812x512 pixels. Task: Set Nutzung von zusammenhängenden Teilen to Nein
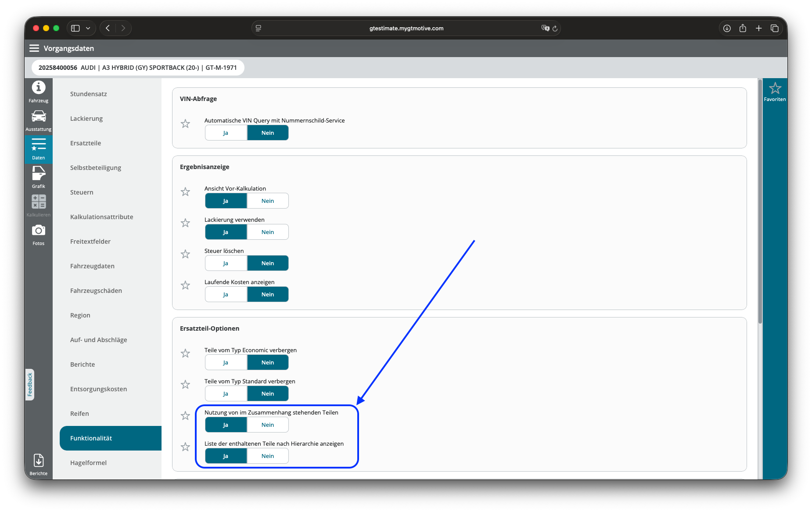click(x=268, y=425)
